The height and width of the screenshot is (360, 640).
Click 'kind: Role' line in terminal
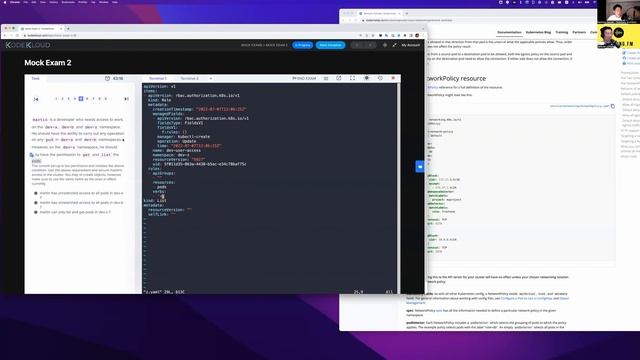click(x=159, y=100)
